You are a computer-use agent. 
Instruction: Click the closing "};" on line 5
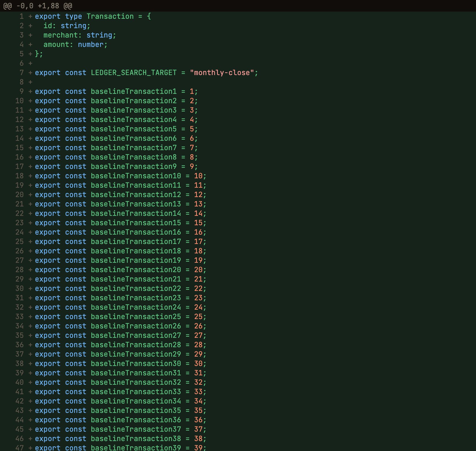39,54
